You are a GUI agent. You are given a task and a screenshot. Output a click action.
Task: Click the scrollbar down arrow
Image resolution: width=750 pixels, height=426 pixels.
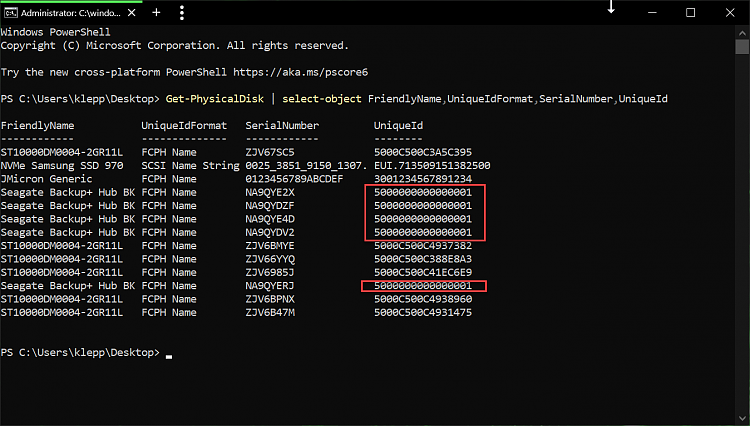coord(742,419)
